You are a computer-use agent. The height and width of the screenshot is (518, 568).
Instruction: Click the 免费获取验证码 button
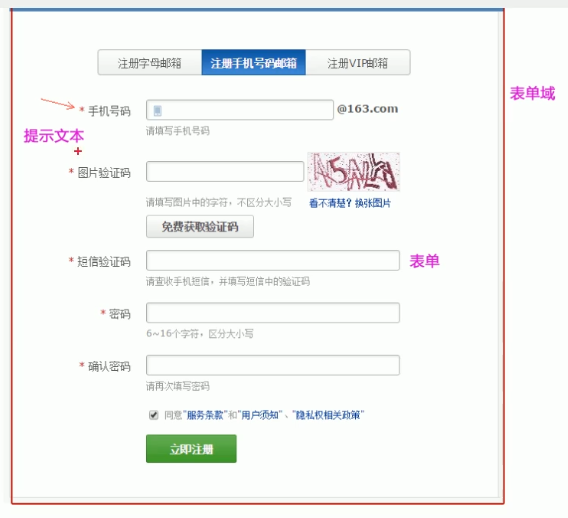click(200, 227)
